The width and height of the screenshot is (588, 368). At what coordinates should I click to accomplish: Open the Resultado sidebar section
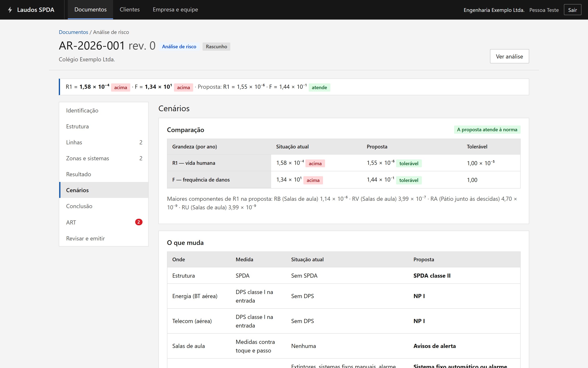coord(104,174)
